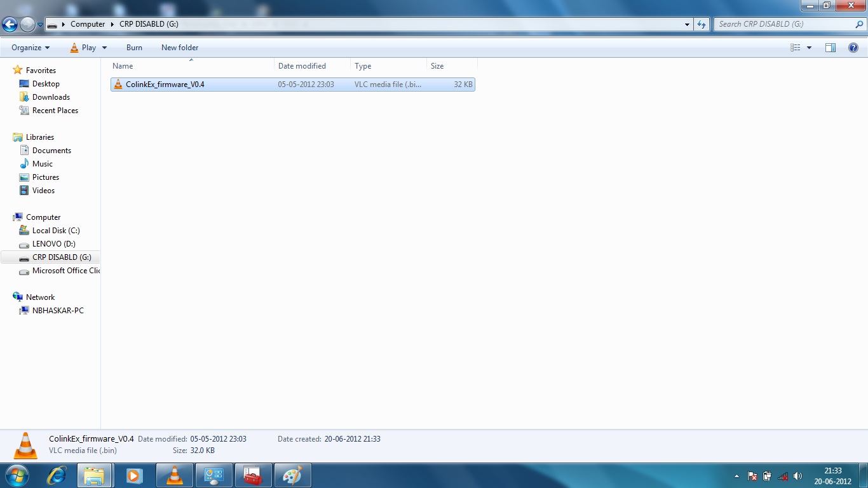Click the Action Center flag tray icon
The height and width of the screenshot is (488, 868).
(752, 476)
